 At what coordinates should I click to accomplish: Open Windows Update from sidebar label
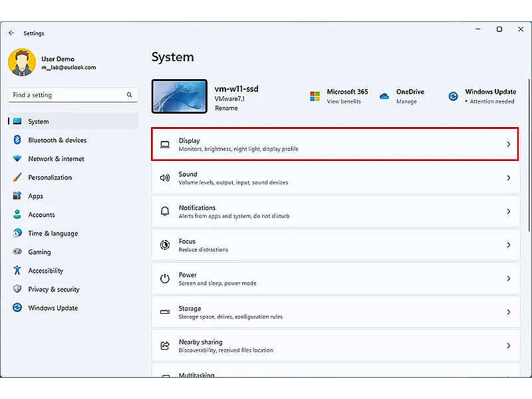[x=53, y=308]
